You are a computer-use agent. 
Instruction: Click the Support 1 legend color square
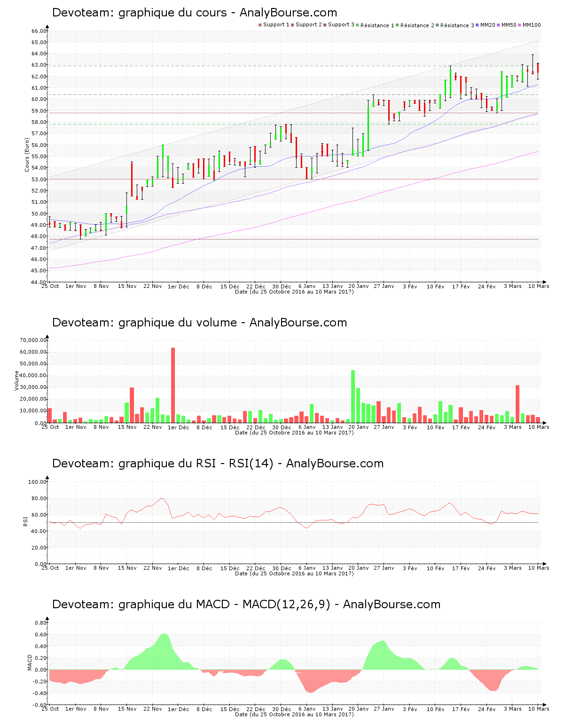(260, 25)
